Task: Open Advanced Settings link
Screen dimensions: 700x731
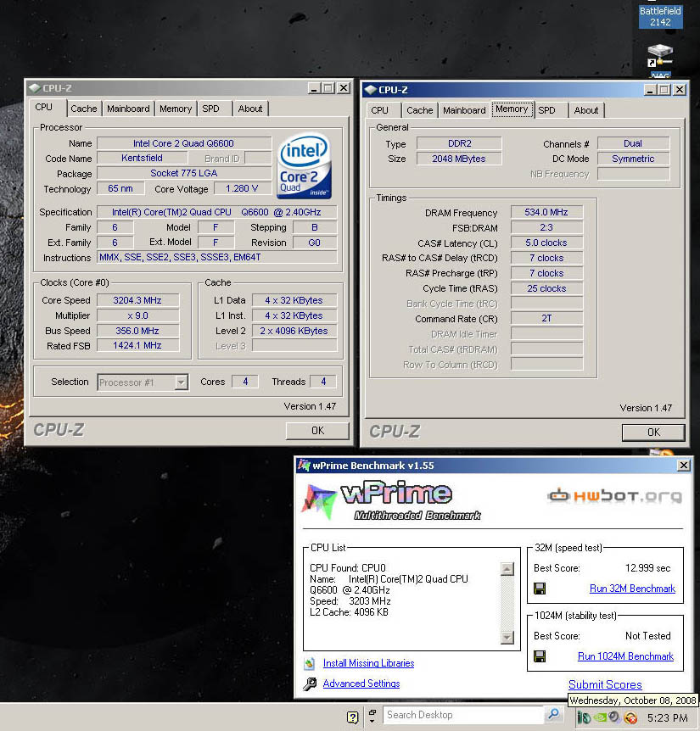Action: (361, 684)
